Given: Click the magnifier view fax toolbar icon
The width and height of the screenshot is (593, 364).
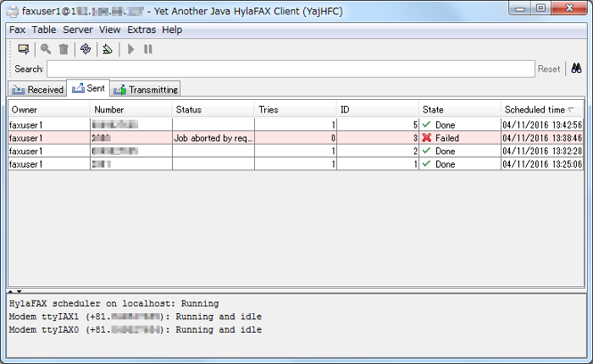Looking at the screenshot, I should 46,49.
